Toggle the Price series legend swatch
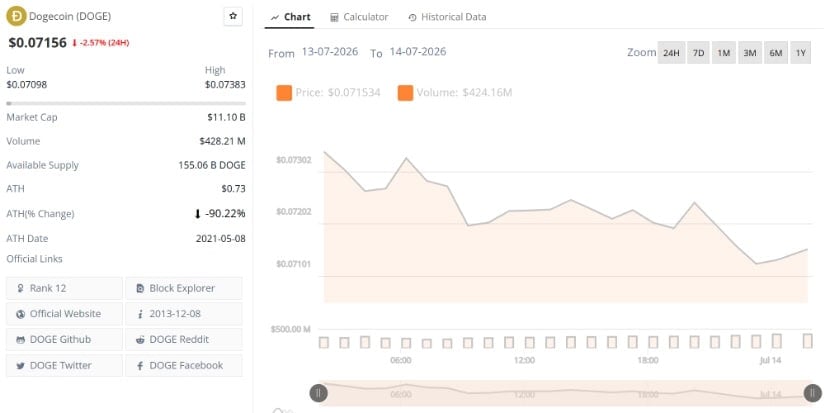The height and width of the screenshot is (413, 825). tap(284, 93)
